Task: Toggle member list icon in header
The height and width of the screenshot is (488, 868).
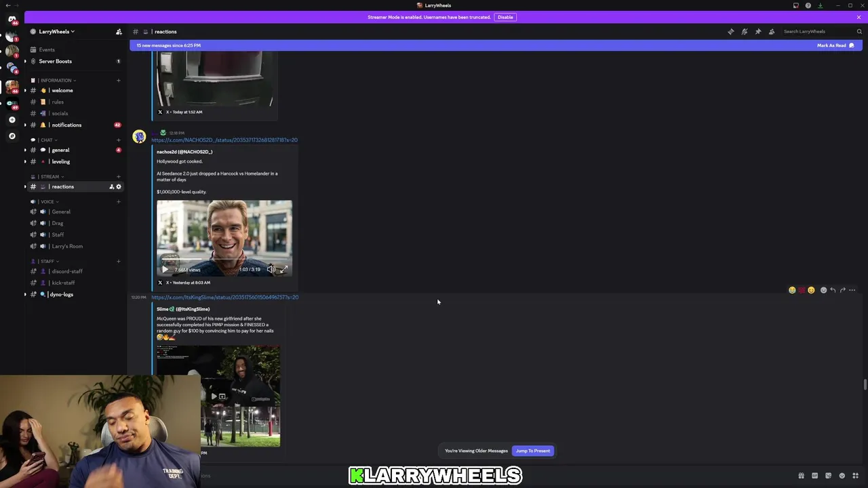Action: (x=771, y=31)
